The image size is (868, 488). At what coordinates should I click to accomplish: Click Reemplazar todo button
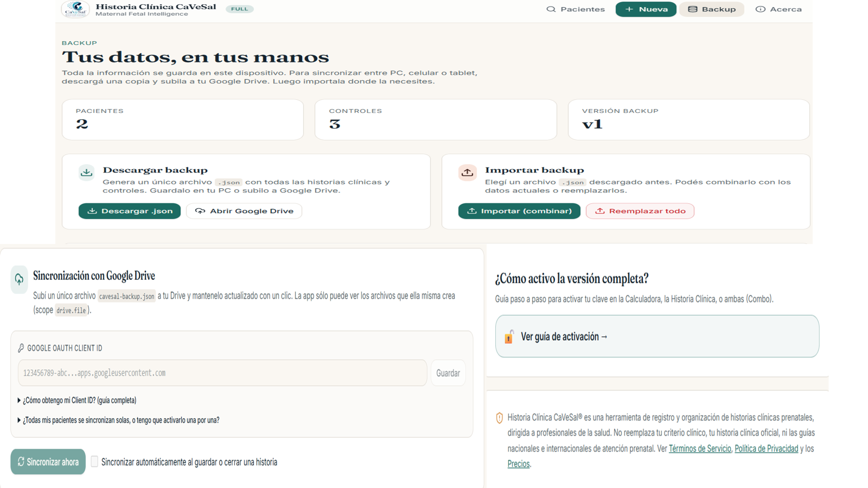(x=640, y=211)
